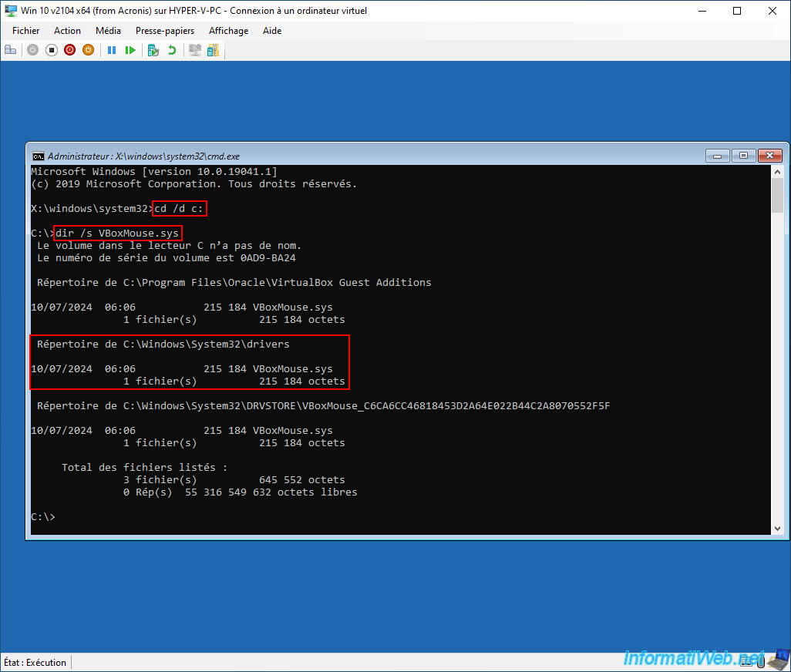Revert the VM with the green undo arrow
This screenshot has width=791, height=672.
pos(172,50)
